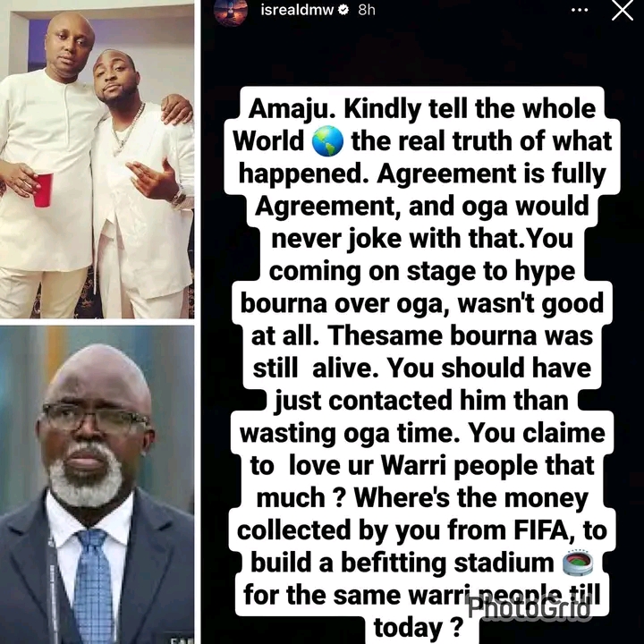
Task: Tap the isrealdmw username
Action: pyautogui.click(x=297, y=10)
